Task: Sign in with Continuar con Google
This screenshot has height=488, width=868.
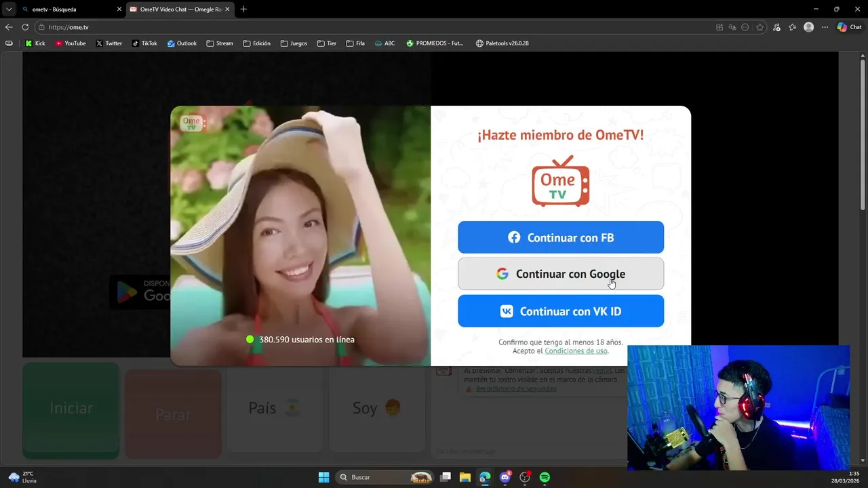Action: [x=561, y=274]
